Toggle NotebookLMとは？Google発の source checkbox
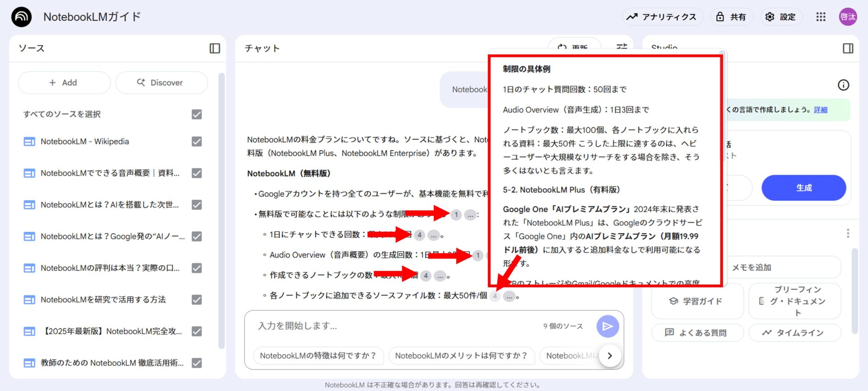Image resolution: width=868 pixels, height=391 pixels. click(197, 236)
